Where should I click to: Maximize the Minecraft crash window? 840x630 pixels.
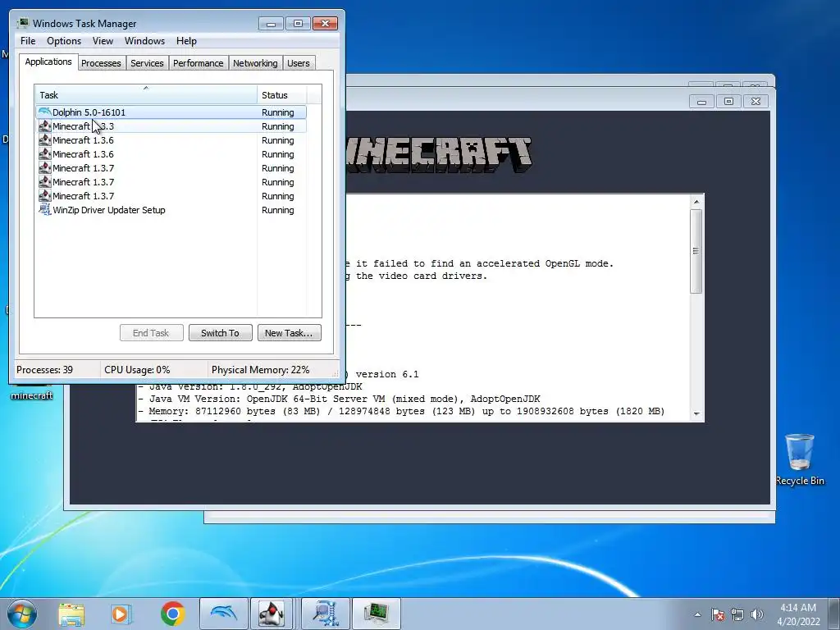pyautogui.click(x=728, y=101)
